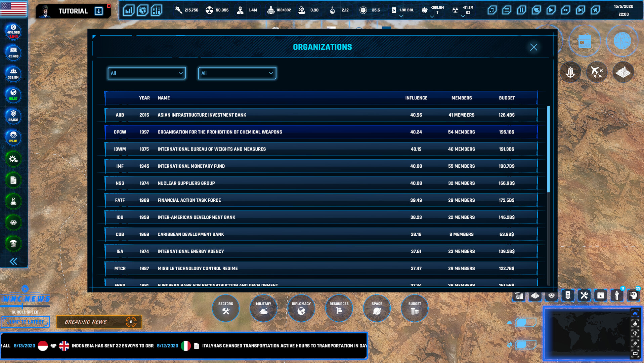The width and height of the screenshot is (644, 363).
Task: Sort organizations by Year column
Action: tap(144, 98)
